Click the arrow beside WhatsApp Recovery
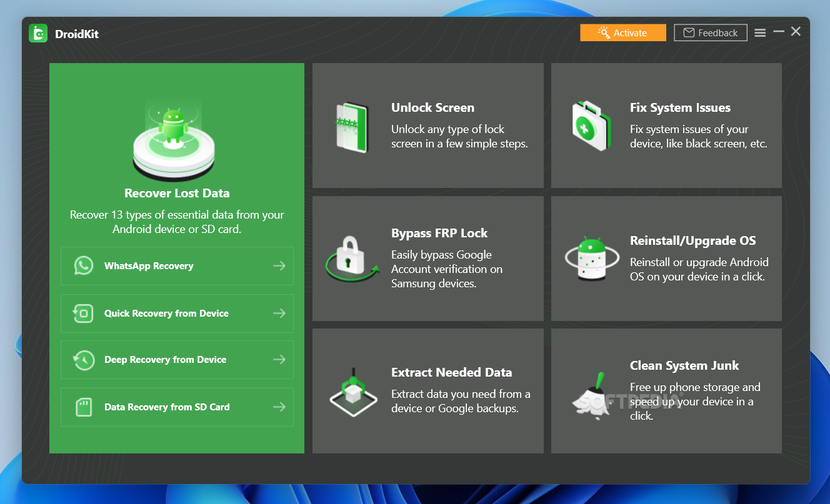The height and width of the screenshot is (504, 830). click(279, 266)
